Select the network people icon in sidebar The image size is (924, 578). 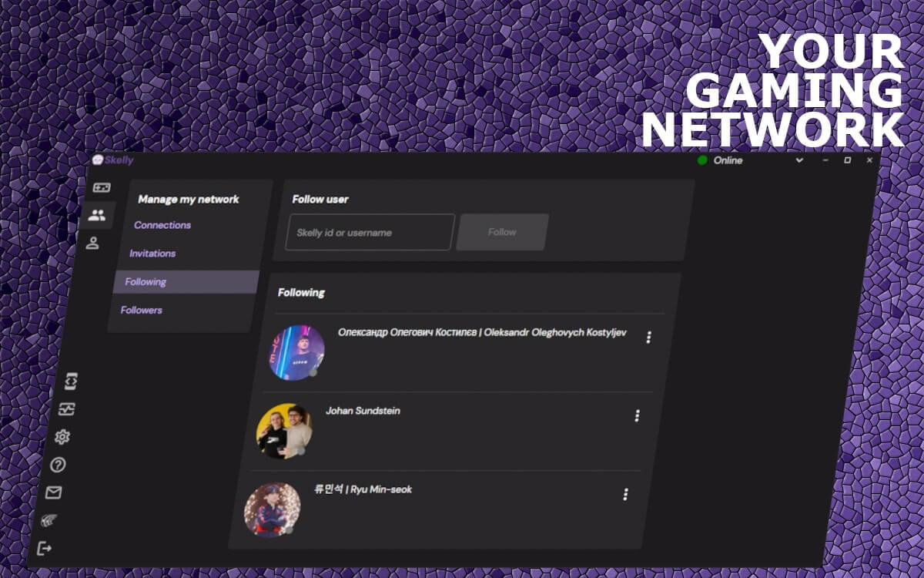pyautogui.click(x=97, y=216)
